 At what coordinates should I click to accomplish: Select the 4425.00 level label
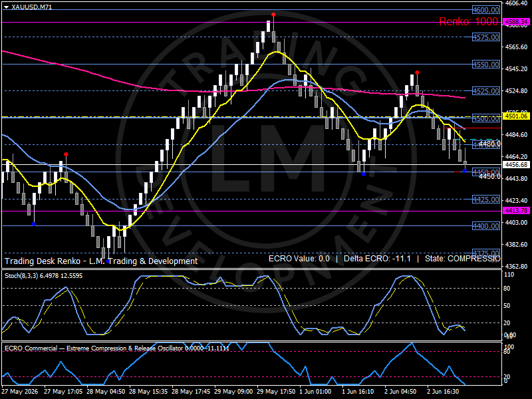coord(486,199)
